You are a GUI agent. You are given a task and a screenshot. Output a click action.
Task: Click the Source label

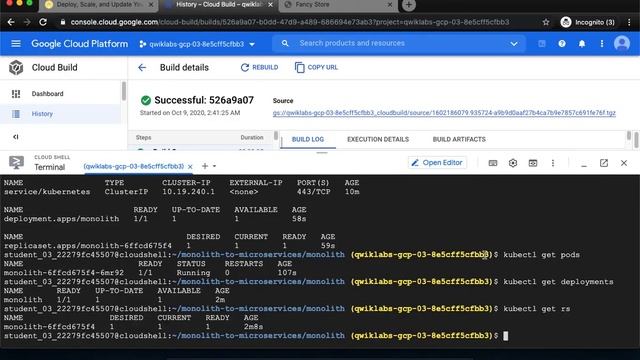click(x=283, y=101)
